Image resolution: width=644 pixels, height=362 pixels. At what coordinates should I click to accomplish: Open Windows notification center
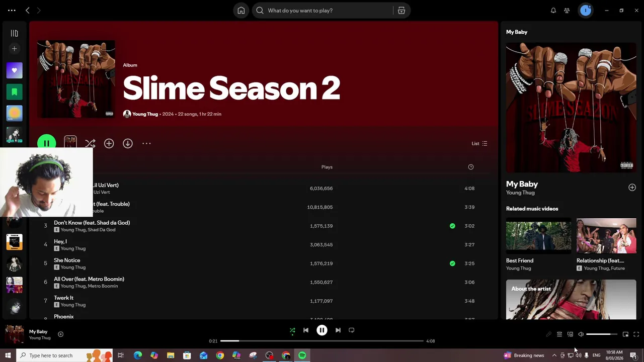tap(633, 355)
